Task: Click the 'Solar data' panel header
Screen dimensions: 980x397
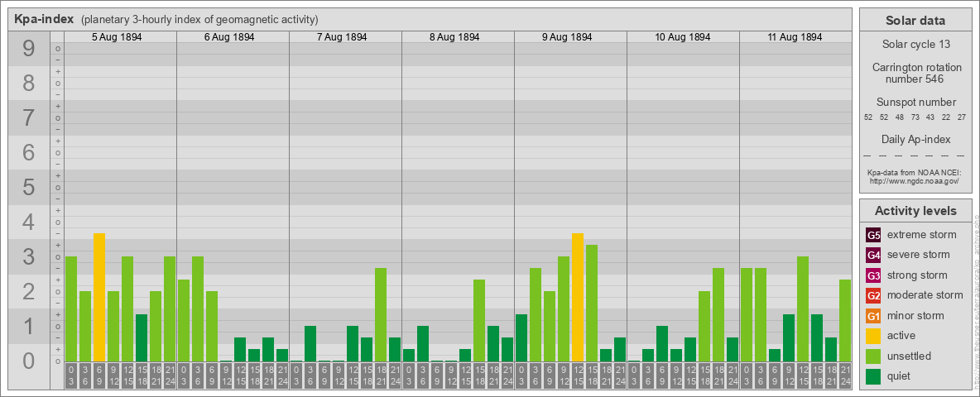Action: tap(915, 21)
